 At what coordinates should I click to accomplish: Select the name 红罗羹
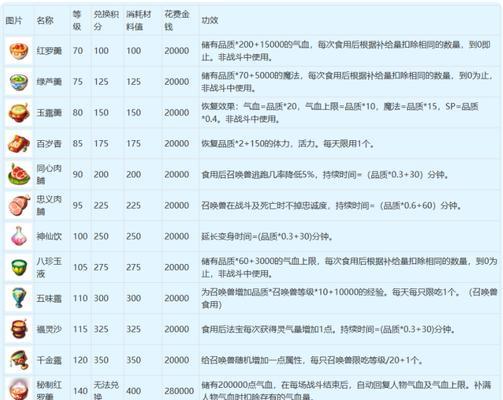(x=49, y=51)
